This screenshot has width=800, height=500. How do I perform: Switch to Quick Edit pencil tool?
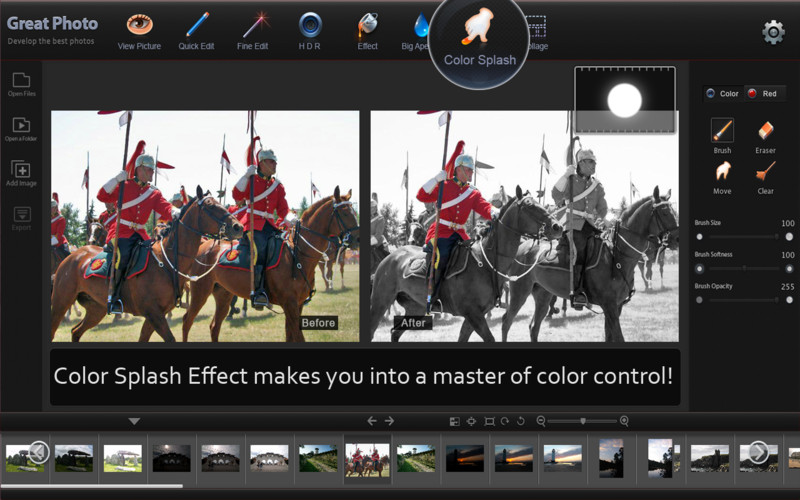click(x=196, y=32)
